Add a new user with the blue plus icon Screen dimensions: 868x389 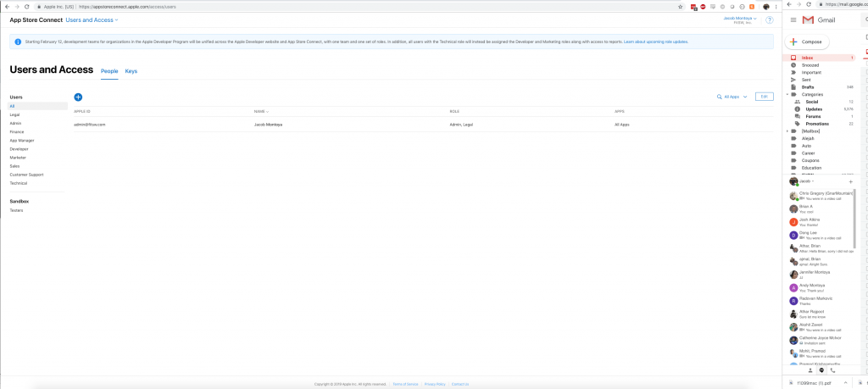click(x=78, y=97)
